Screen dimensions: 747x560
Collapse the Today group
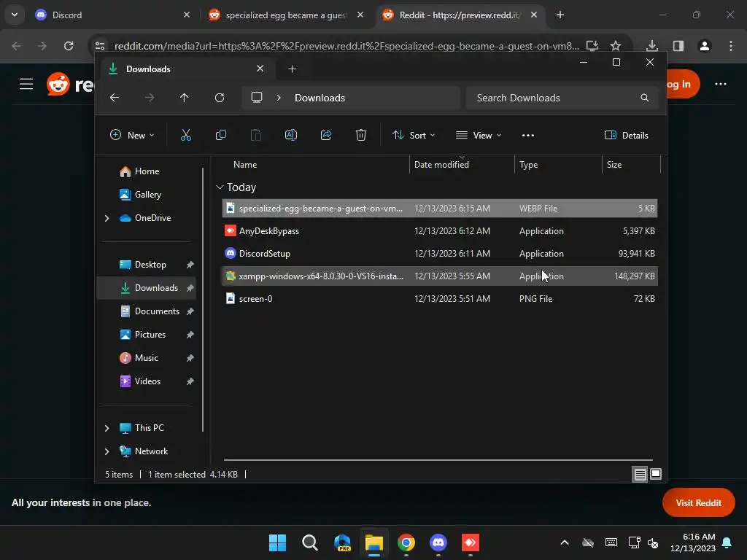click(220, 187)
